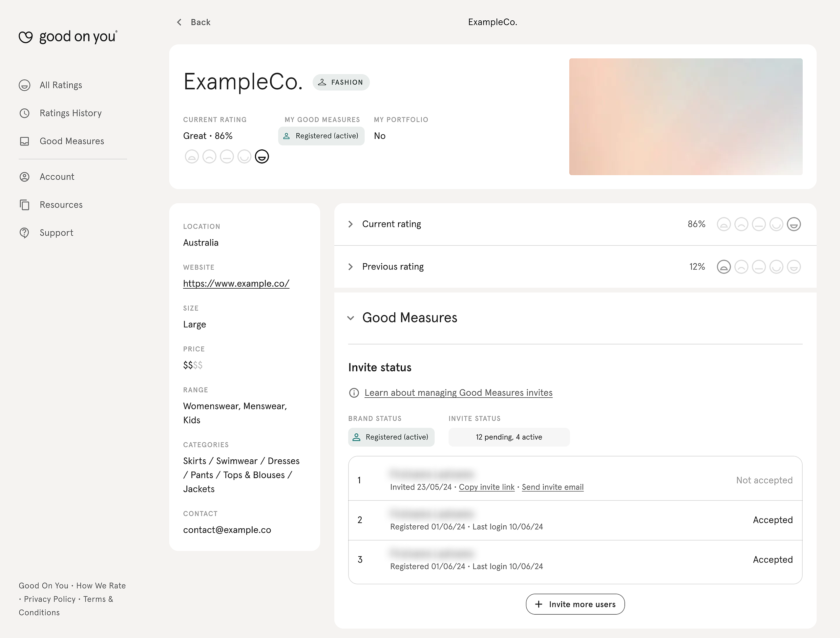Click the $$$$ price indicator
Viewport: 840px width, 638px height.
pyautogui.click(x=193, y=365)
